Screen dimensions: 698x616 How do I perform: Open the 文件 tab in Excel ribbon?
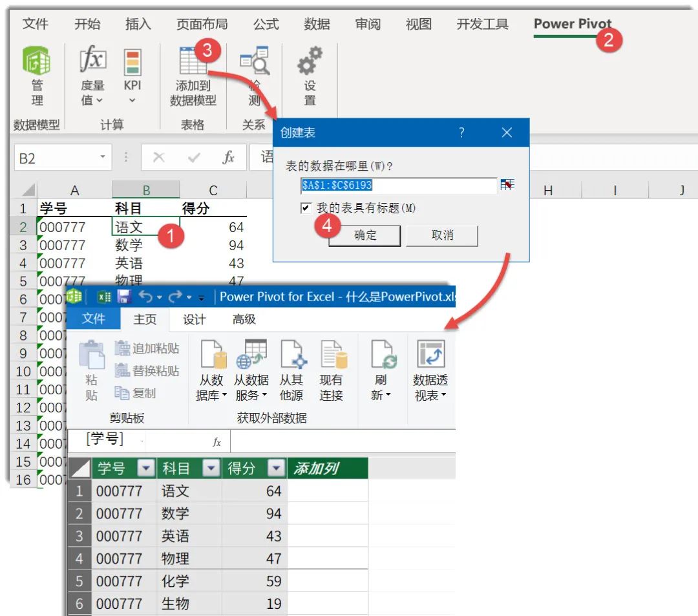[x=35, y=23]
